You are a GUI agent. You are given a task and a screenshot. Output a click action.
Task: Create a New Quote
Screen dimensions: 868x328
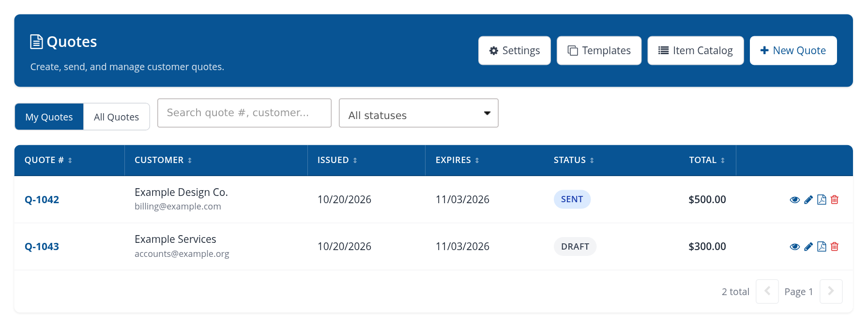tap(793, 50)
